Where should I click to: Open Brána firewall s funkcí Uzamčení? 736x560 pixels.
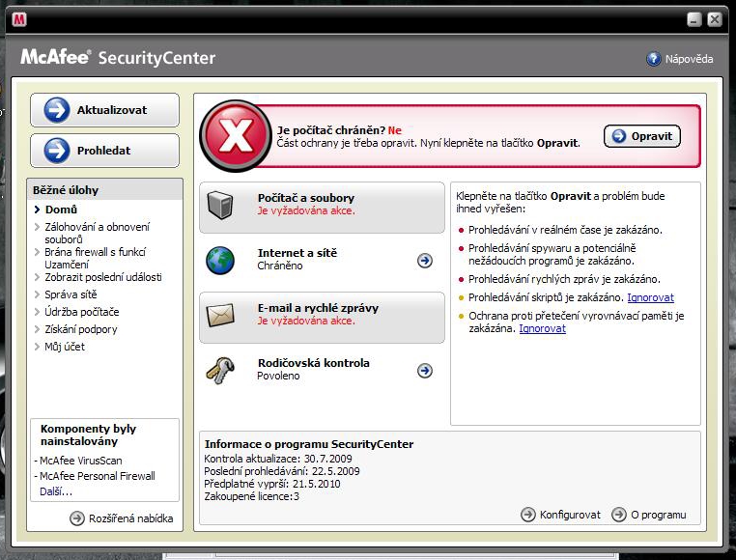click(96, 258)
